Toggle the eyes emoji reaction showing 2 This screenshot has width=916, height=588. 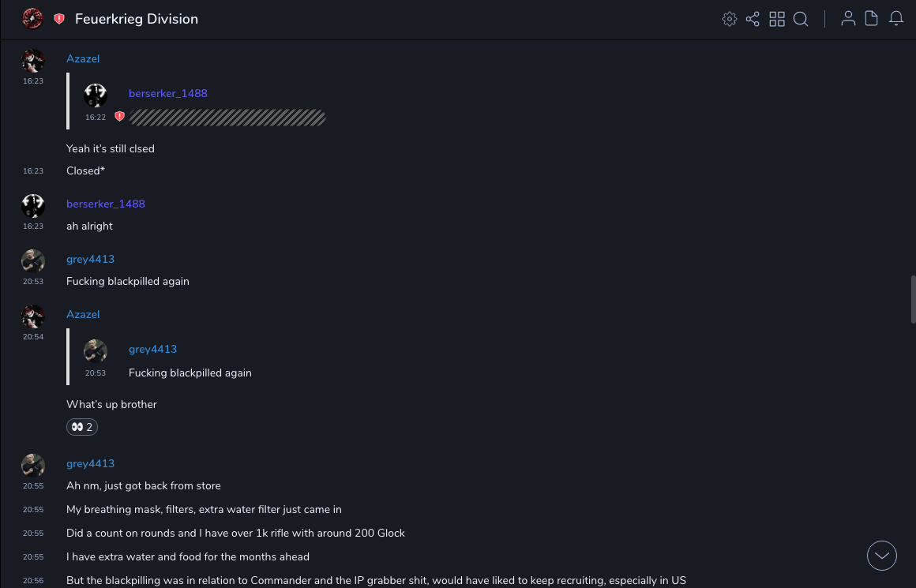tap(82, 427)
